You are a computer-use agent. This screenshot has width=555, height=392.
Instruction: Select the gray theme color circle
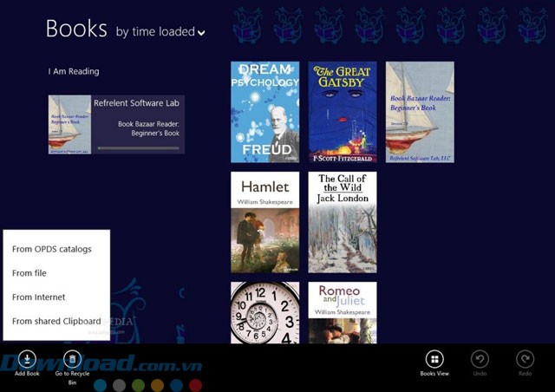(x=120, y=385)
